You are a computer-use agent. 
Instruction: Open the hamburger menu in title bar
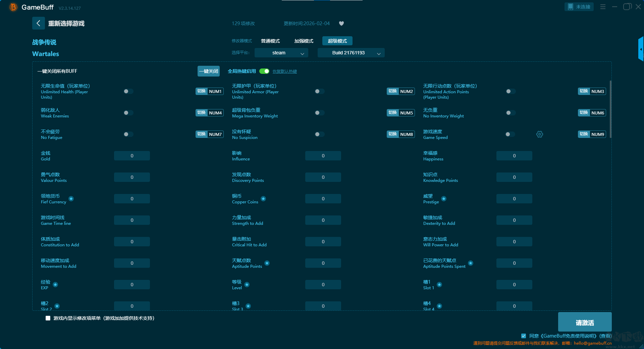pyautogui.click(x=603, y=7)
